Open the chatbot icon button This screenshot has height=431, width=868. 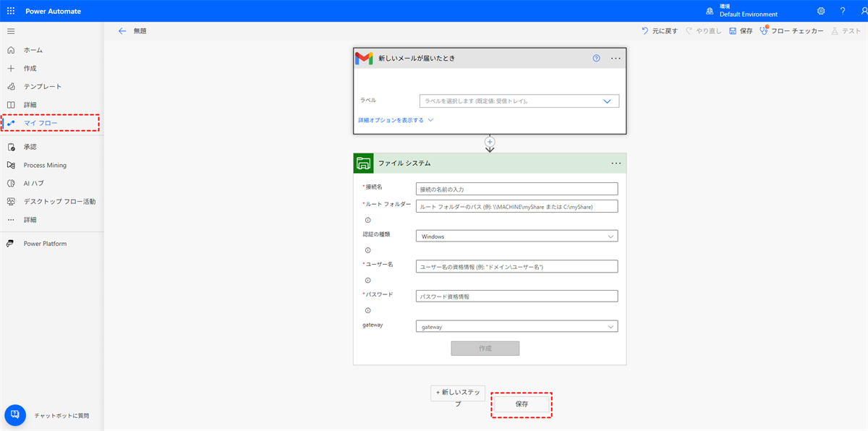(x=15, y=415)
